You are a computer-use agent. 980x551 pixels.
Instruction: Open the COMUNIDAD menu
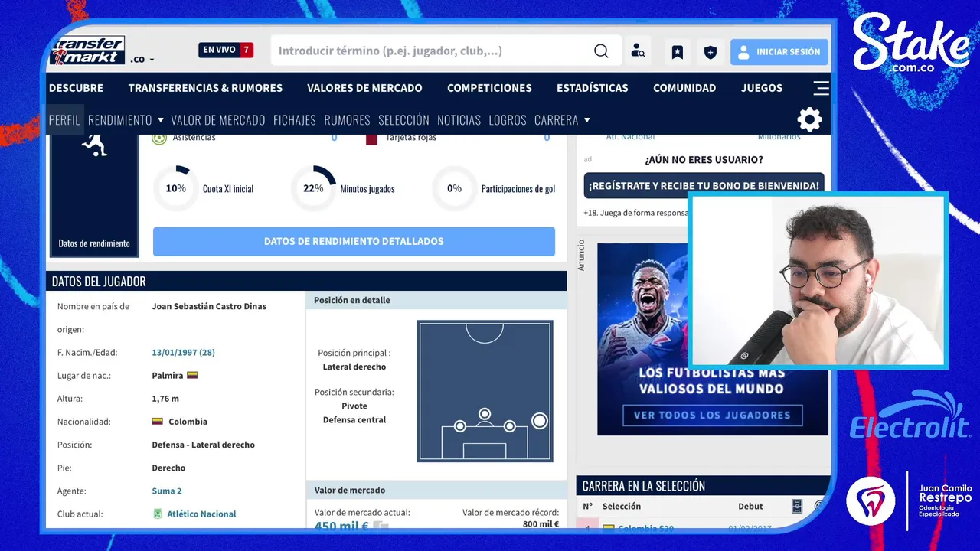tap(684, 88)
